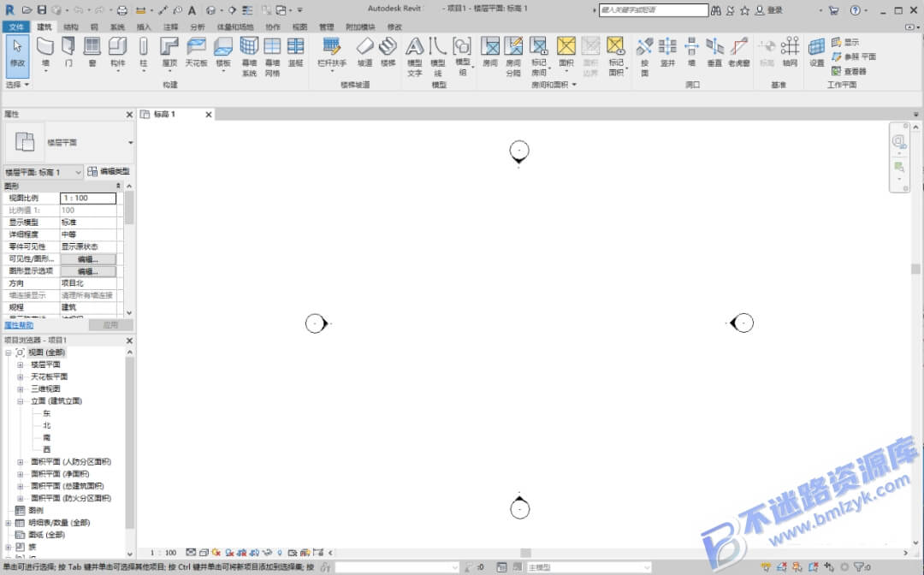Image resolution: width=924 pixels, height=575 pixels.
Task: Click the Save icon in quick access toolbar
Action: pos(42,10)
